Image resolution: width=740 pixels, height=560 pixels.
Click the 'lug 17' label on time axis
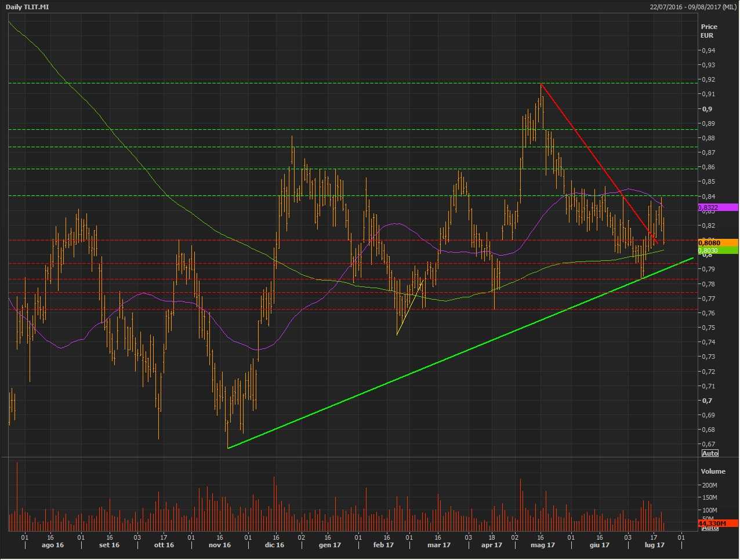[x=654, y=545]
